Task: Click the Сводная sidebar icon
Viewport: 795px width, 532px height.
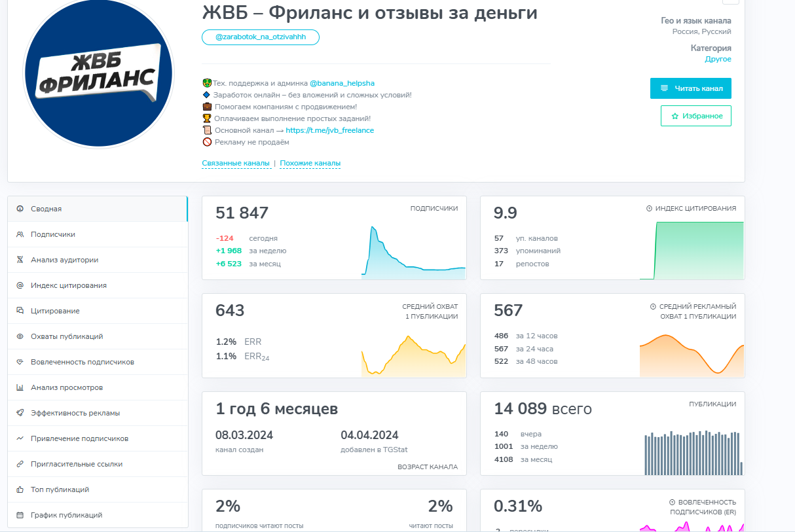Action: click(20, 209)
